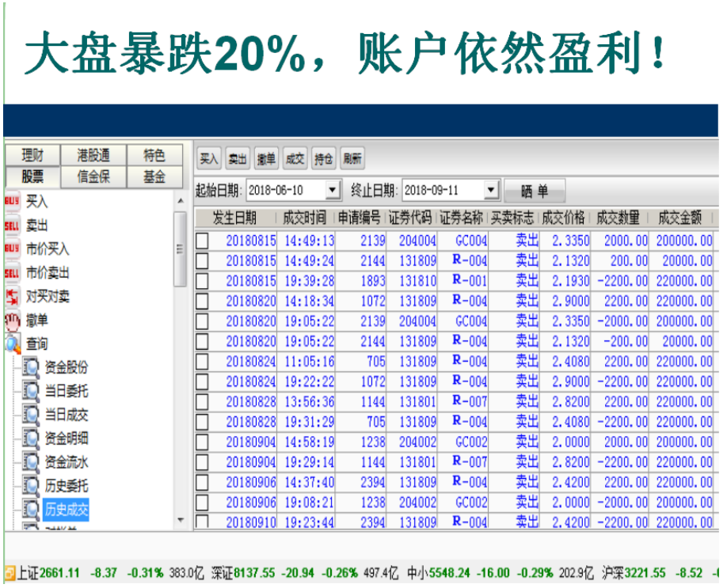Switch to the 基金 tab

[x=154, y=177]
